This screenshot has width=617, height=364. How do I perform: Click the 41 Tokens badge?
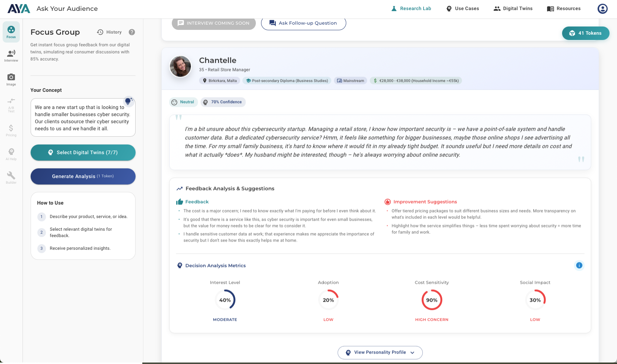tap(586, 33)
